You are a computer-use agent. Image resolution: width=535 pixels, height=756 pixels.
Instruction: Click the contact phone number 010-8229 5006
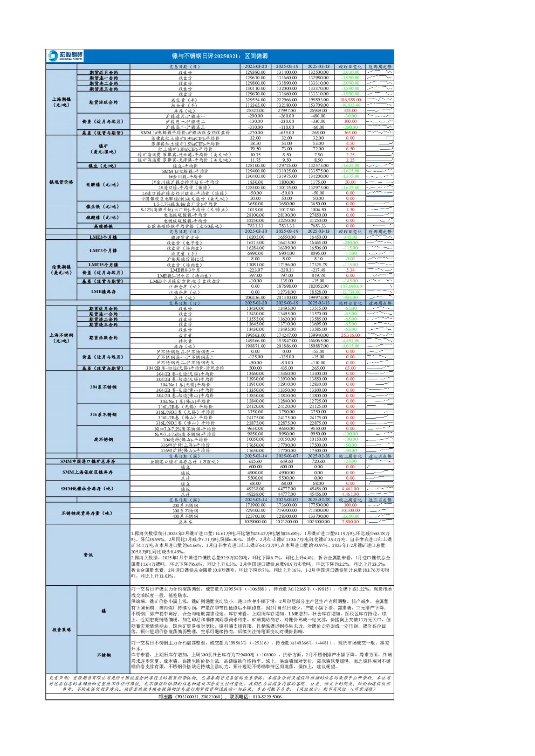pyautogui.click(x=267, y=697)
